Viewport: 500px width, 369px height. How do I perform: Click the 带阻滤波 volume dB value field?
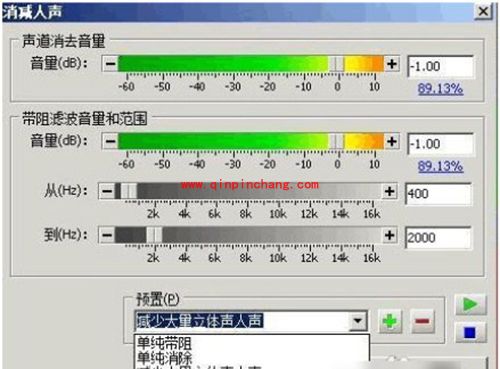tap(440, 144)
